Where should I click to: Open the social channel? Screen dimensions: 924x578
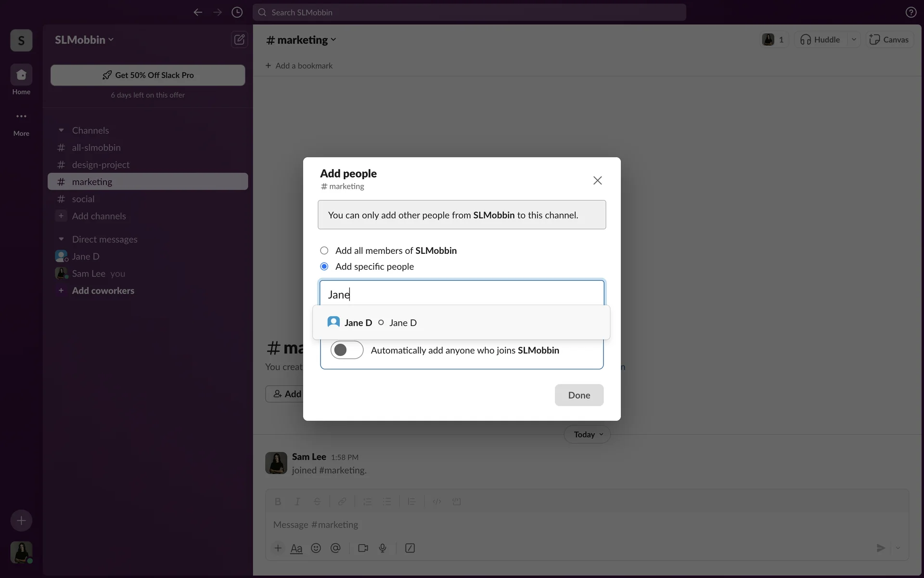pos(83,199)
